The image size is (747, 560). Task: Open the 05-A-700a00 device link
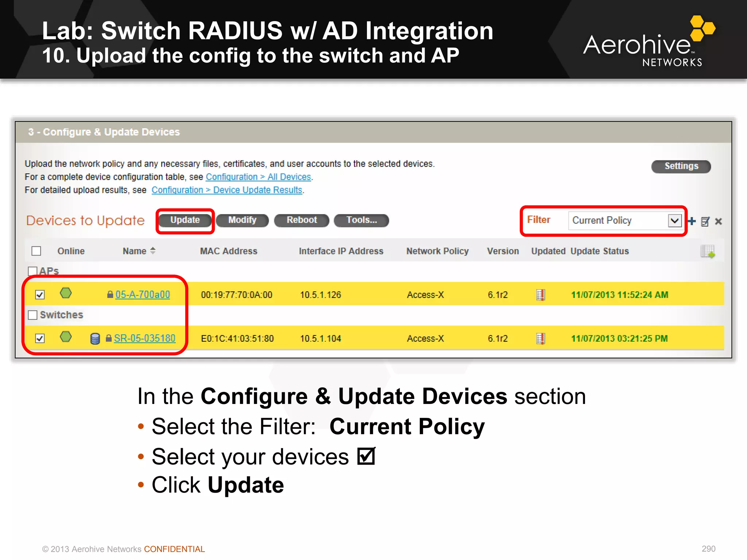[143, 294]
